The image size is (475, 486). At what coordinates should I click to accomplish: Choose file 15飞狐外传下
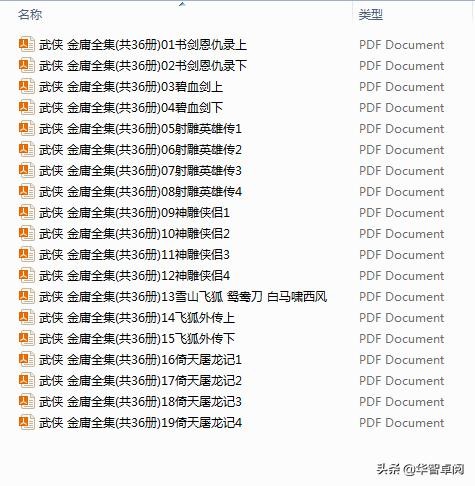[137, 339]
